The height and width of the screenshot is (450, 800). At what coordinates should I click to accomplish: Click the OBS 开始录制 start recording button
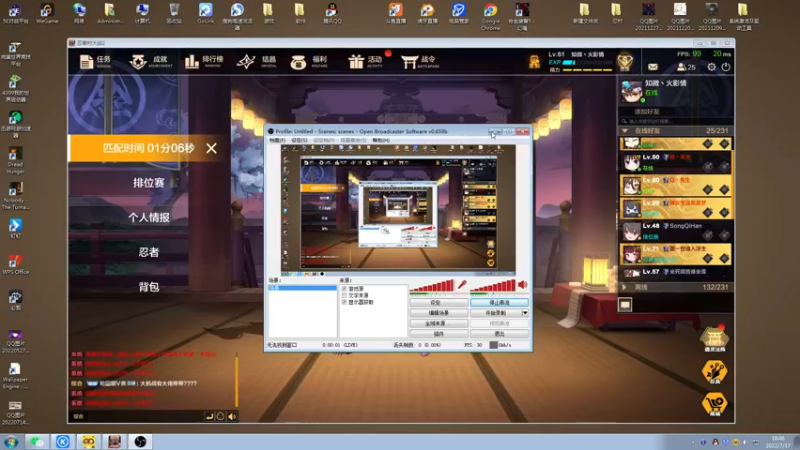click(495, 313)
